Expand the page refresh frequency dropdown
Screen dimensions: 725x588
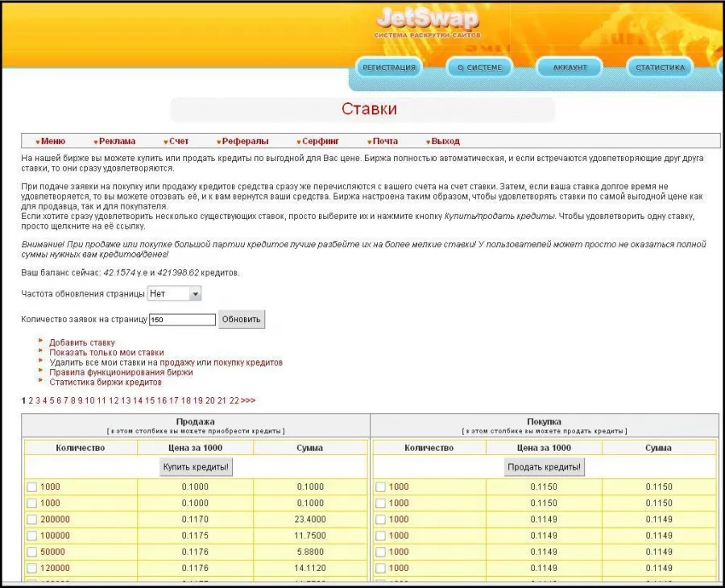click(x=174, y=293)
